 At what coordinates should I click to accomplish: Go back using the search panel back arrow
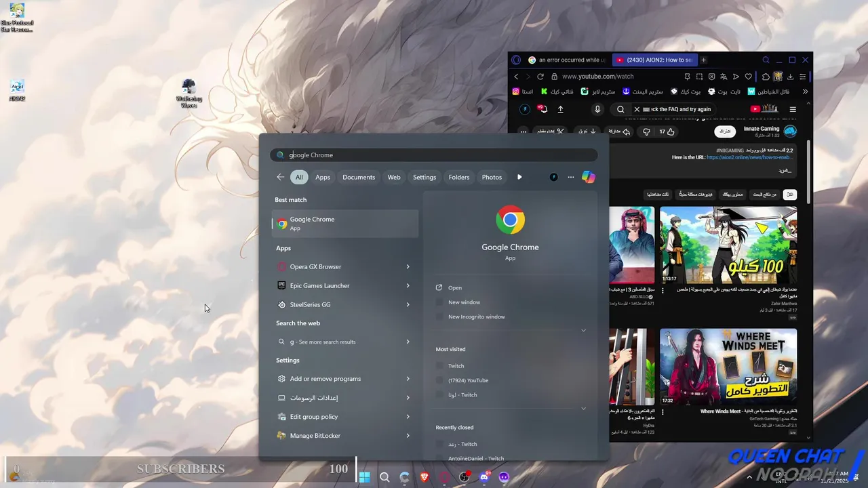pos(281,177)
